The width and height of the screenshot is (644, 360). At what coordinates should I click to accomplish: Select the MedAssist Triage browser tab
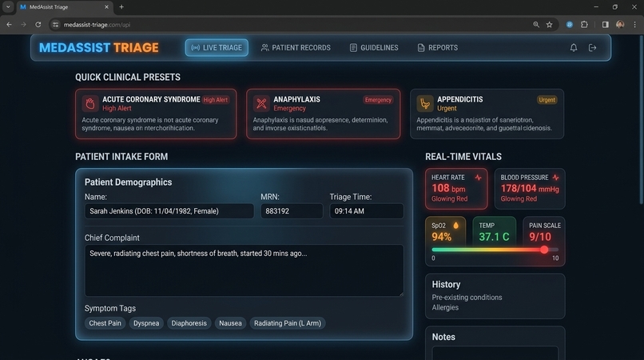[x=64, y=7]
